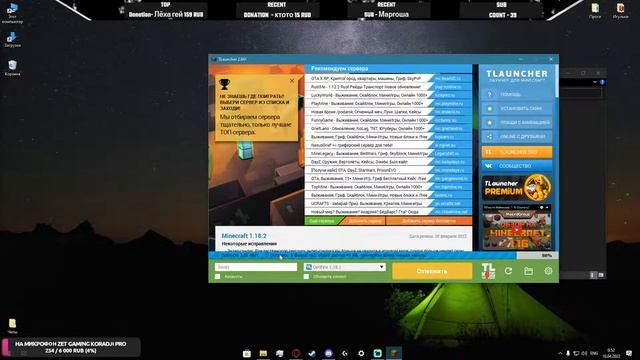This screenshot has height=360, width=640.
Task: Select the green servers tab under list
Action: (x=322, y=221)
